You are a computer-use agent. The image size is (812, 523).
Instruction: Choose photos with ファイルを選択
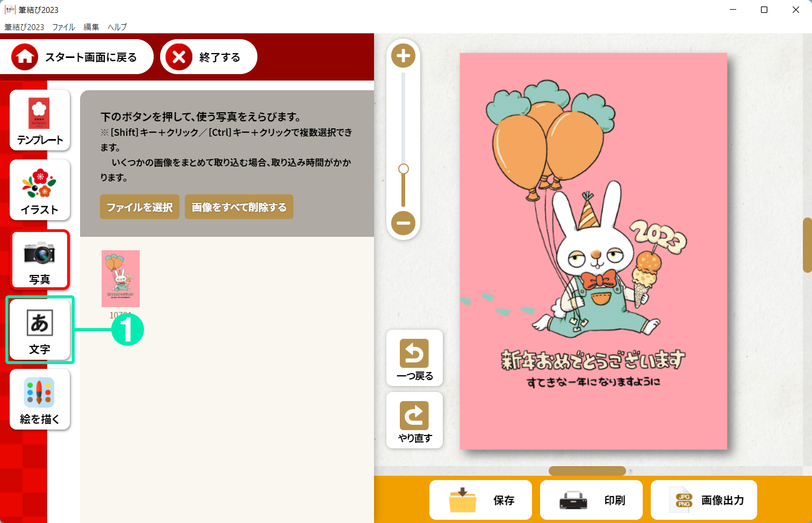140,207
